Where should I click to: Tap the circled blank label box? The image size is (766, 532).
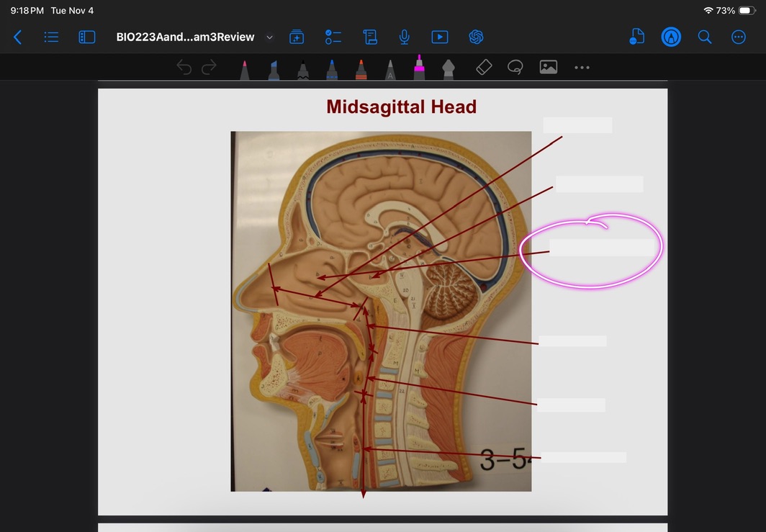point(601,248)
